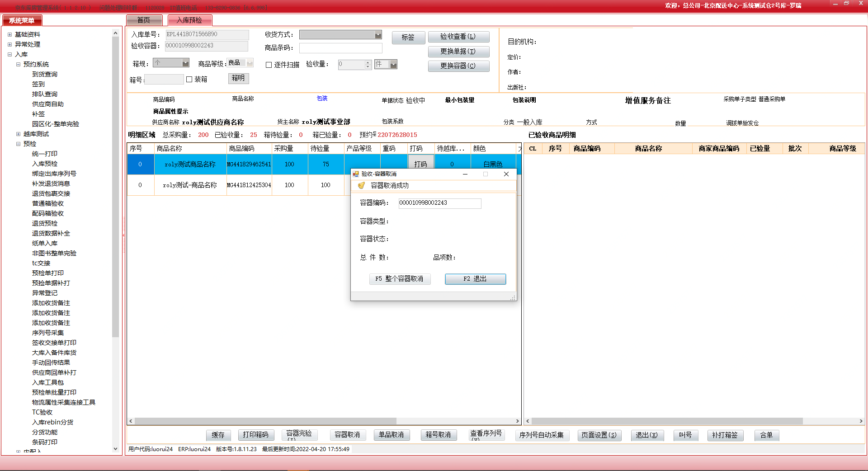Select 入库预检 in the sidebar menu
The image size is (868, 471).
[45, 164]
